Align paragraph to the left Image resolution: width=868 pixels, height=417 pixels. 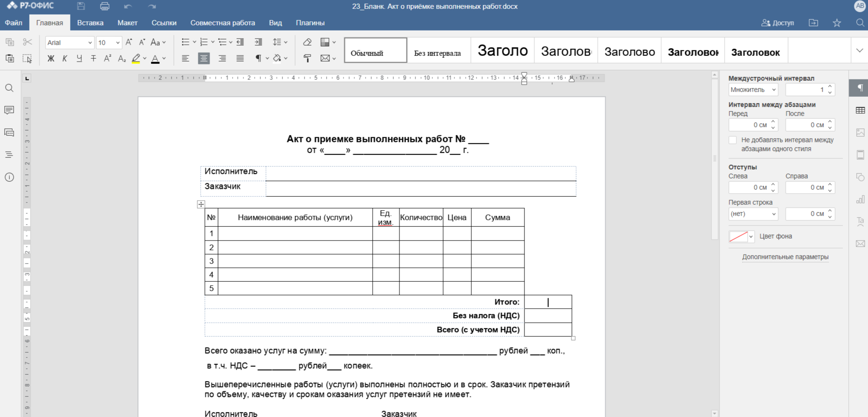tap(186, 58)
